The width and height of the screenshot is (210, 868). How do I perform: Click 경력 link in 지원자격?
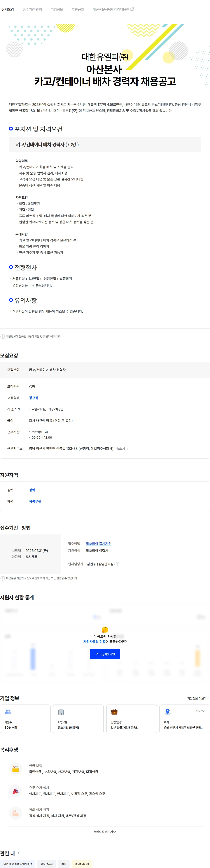point(32,490)
